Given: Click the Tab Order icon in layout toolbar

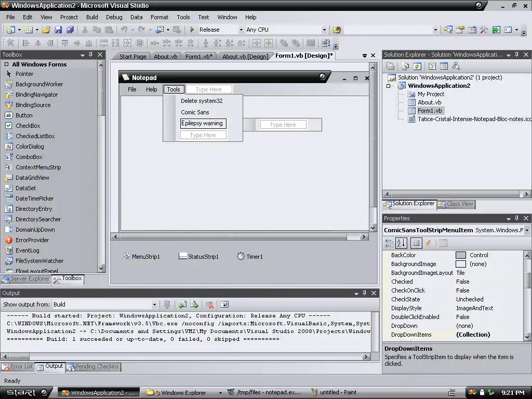Looking at the screenshot, I should coord(326,43).
